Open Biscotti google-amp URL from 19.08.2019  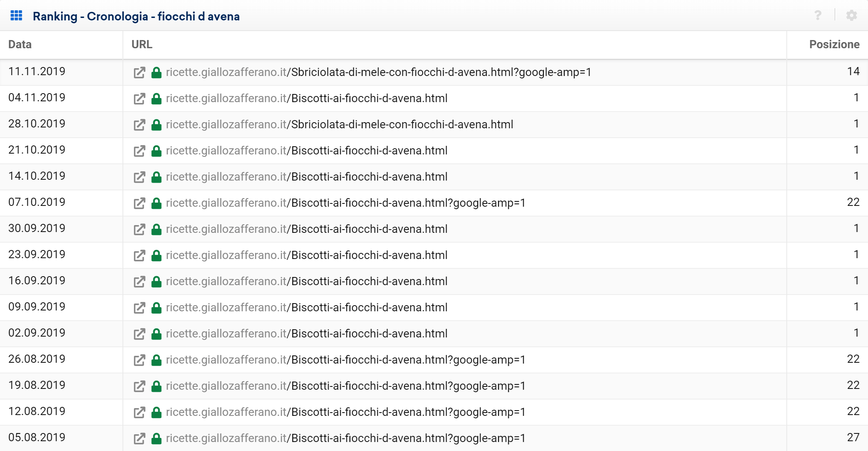(346, 386)
